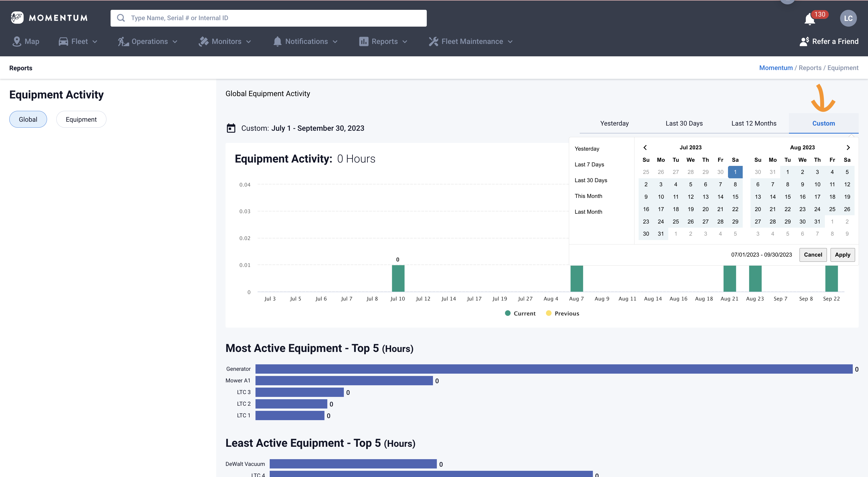868x477 pixels.
Task: Switch to Equipment view toggle
Action: pos(81,119)
